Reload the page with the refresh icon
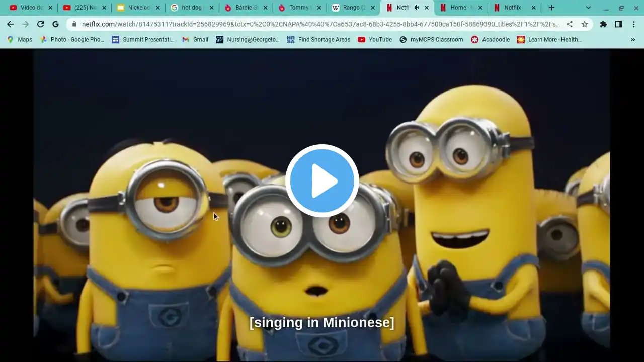This screenshot has width=644, height=362. coord(40,24)
